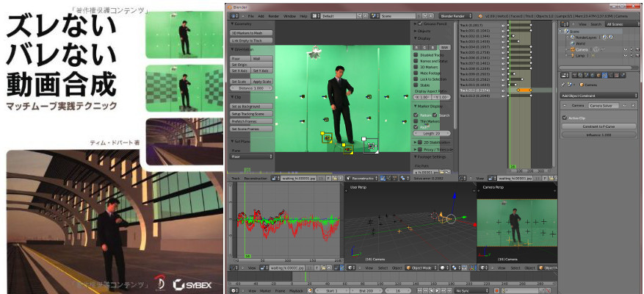
Task: Click the Wall orientation button
Action: tap(262, 58)
